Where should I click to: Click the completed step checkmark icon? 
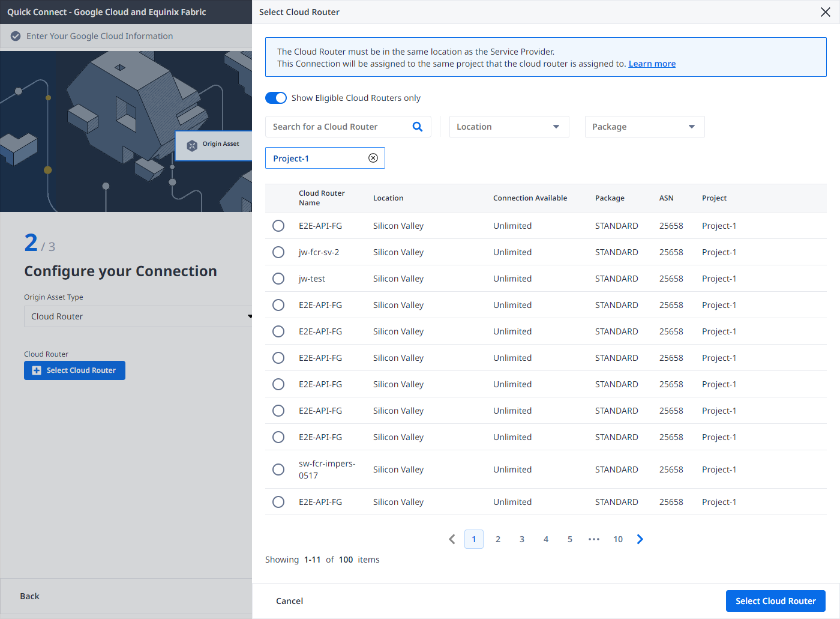[16, 36]
